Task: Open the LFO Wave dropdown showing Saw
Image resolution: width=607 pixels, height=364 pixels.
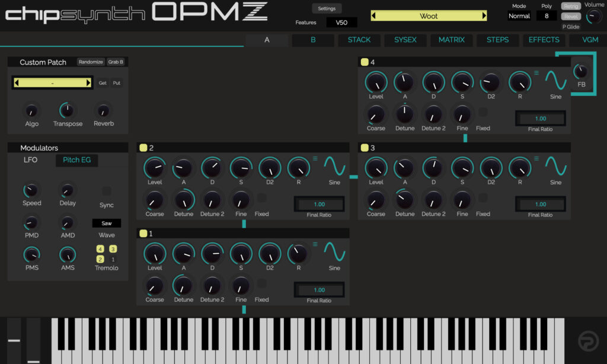Action: tap(107, 223)
